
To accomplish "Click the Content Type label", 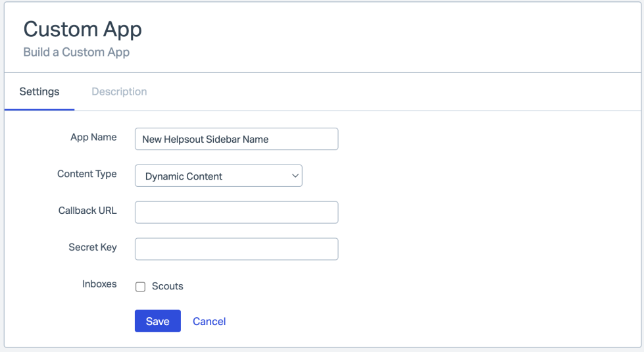I will 87,174.
